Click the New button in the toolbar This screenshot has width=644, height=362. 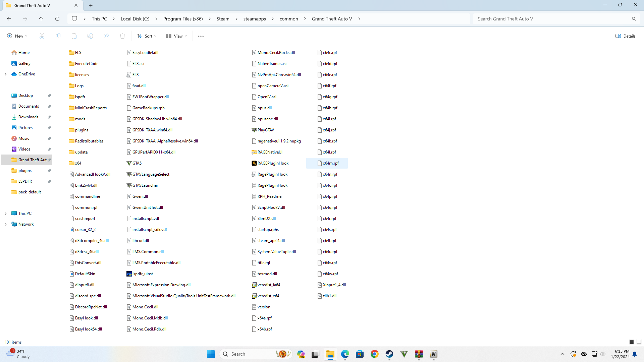point(17,36)
